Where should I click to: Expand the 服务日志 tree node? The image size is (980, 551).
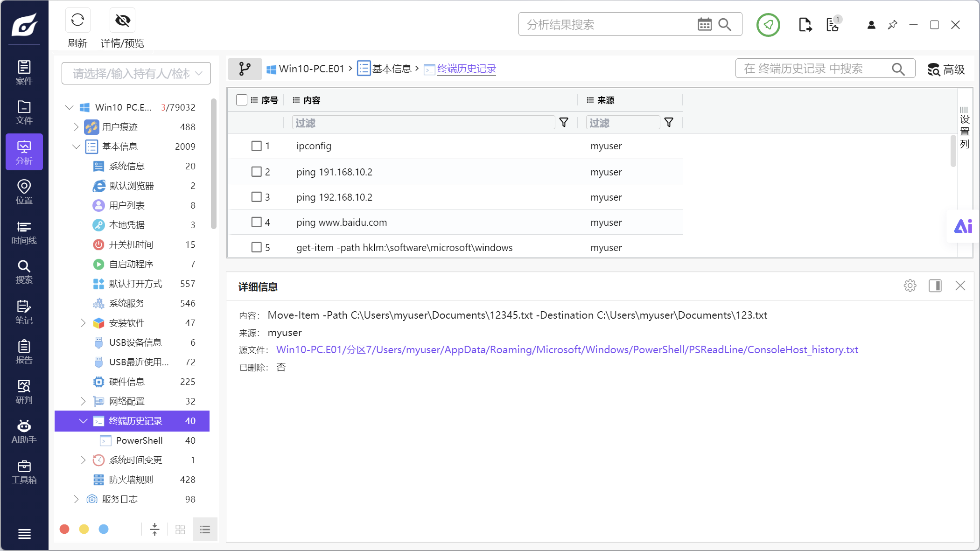pos(76,499)
